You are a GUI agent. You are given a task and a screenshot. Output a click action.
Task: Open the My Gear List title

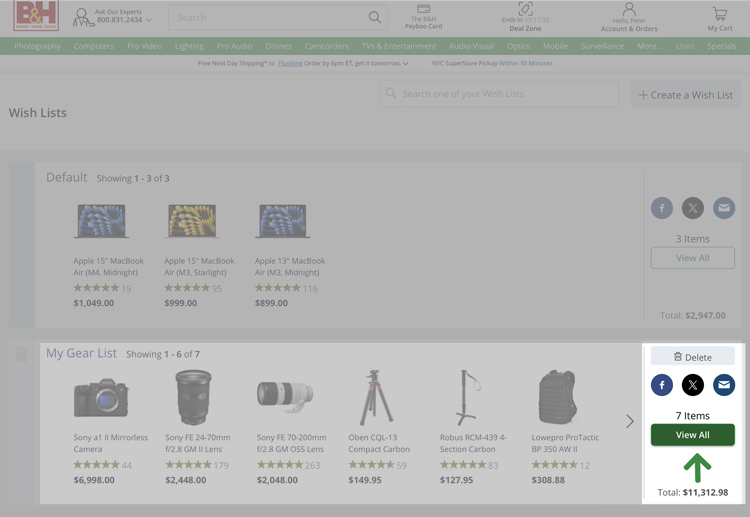coord(81,353)
